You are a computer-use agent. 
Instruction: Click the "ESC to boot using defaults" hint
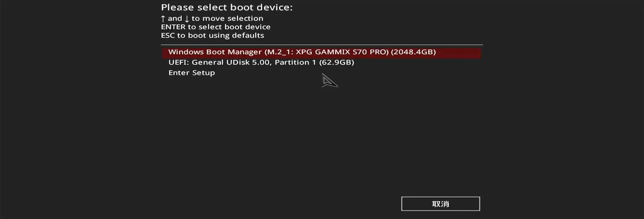click(x=212, y=35)
